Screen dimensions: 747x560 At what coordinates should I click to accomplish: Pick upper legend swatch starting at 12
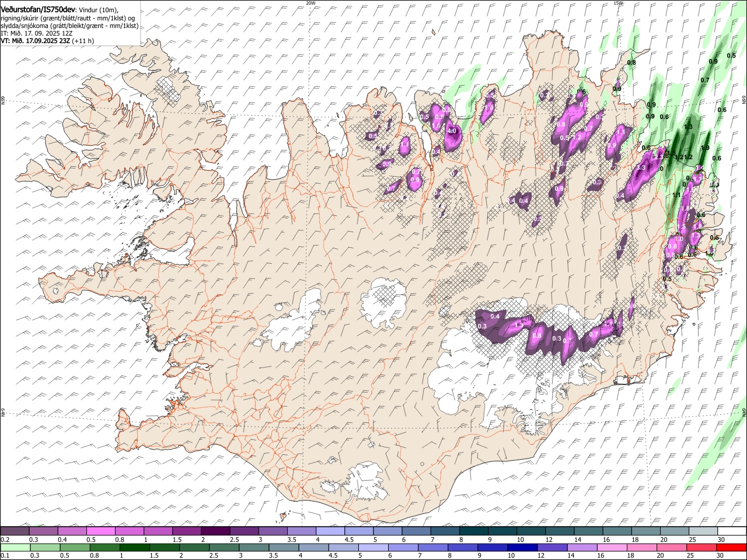pyautogui.click(x=560, y=531)
